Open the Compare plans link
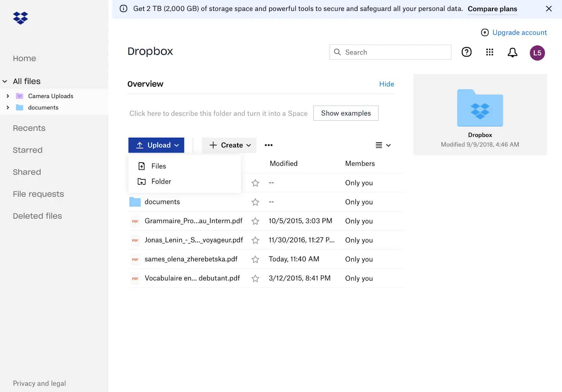The width and height of the screenshot is (562, 392). click(x=492, y=9)
